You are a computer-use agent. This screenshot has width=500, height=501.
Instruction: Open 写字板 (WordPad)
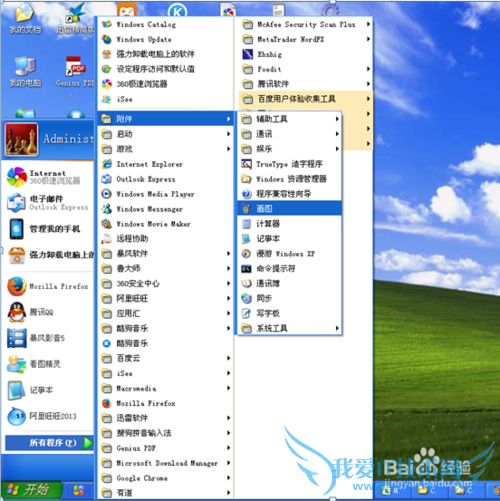[x=289, y=313]
